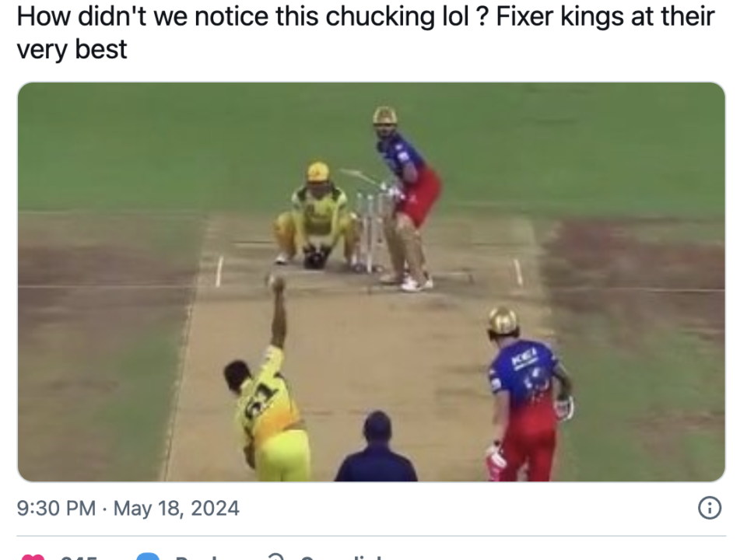Click the umpire in dark blue

pos(377,451)
